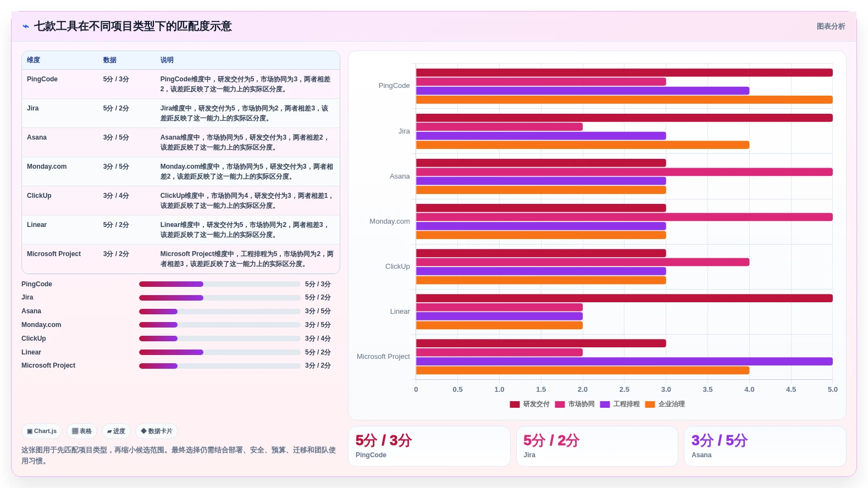The width and height of the screenshot is (868, 488).
Task: Click ClickUp progress value 3分 / 4分
Action: [318, 339]
